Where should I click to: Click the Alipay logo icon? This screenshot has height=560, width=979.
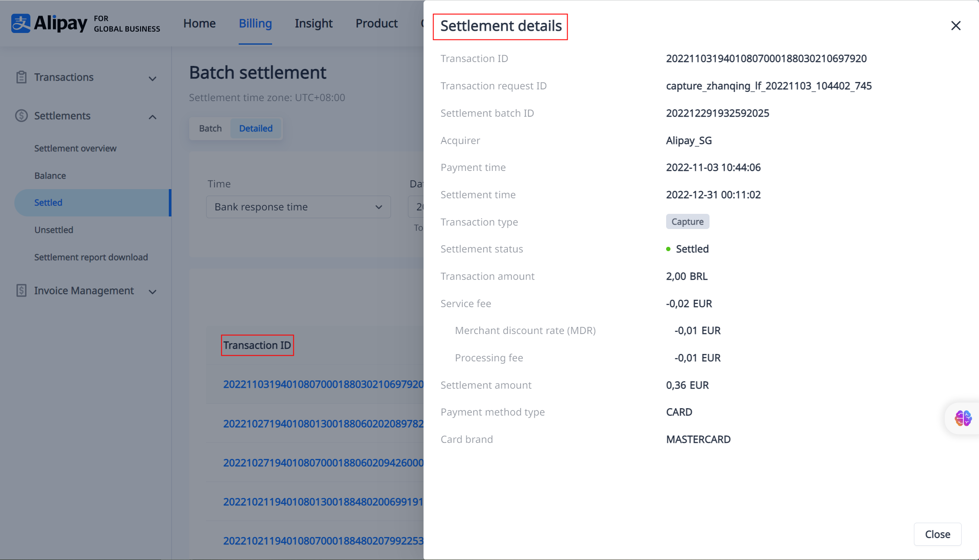coord(21,23)
